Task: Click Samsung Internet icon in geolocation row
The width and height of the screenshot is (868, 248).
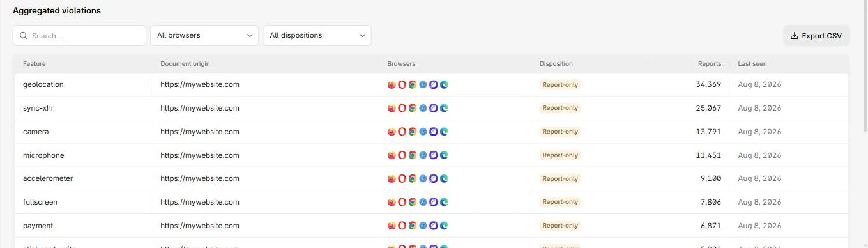Action: pyautogui.click(x=434, y=84)
